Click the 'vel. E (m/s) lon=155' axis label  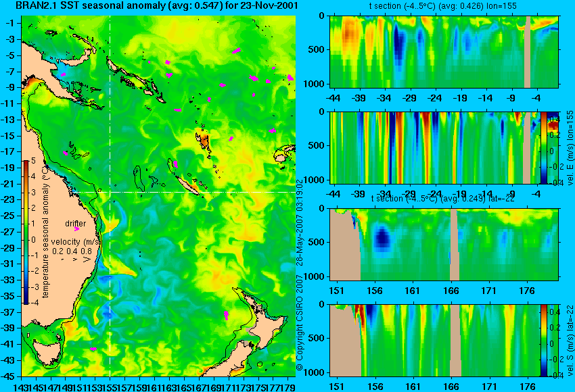[x=570, y=148]
